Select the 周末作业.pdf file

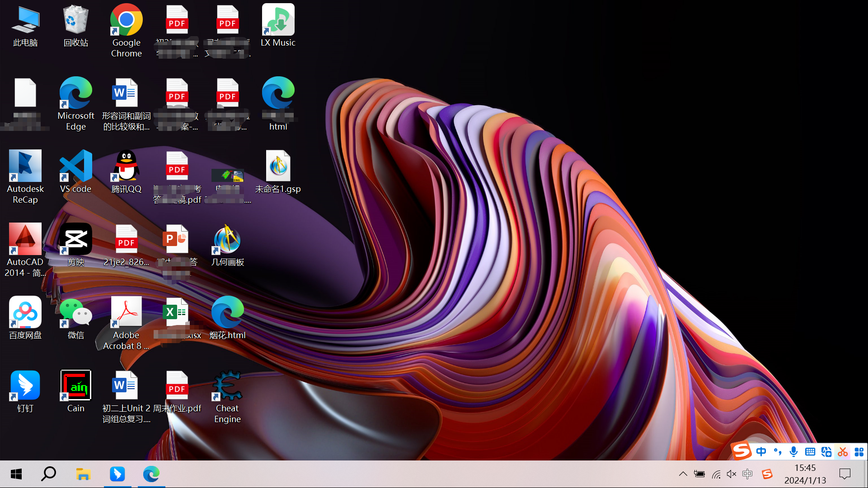[x=177, y=391]
